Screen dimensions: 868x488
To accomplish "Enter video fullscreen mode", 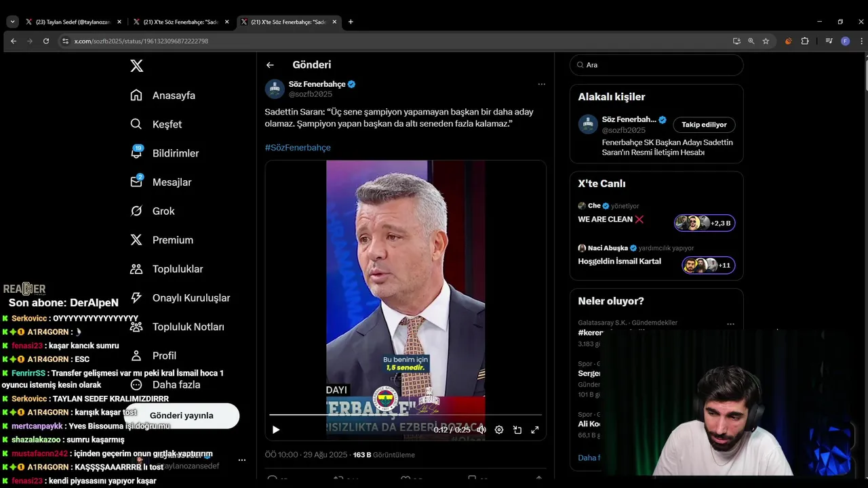I will click(535, 430).
